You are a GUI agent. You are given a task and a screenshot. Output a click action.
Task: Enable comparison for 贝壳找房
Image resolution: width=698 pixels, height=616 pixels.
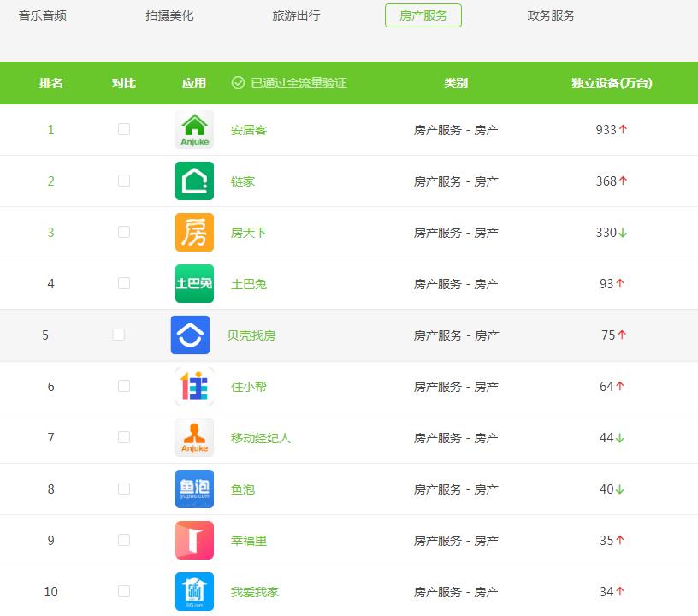pos(119,335)
